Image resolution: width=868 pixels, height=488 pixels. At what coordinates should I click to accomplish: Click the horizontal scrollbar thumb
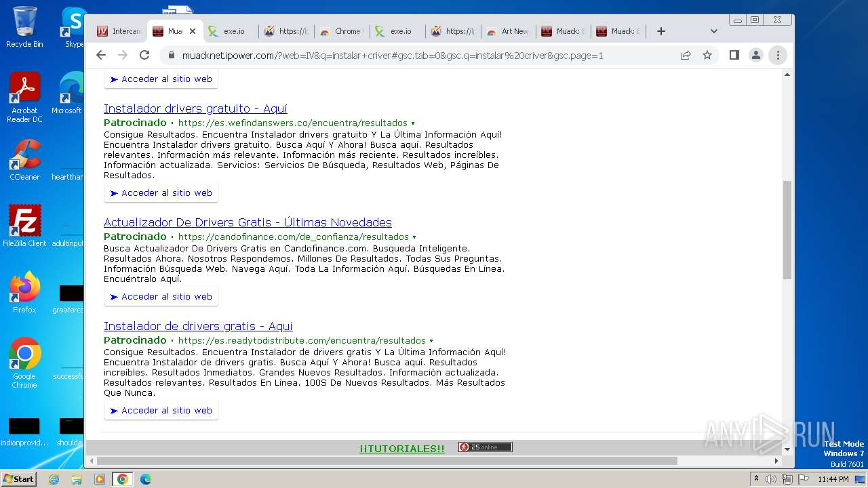pos(387,461)
